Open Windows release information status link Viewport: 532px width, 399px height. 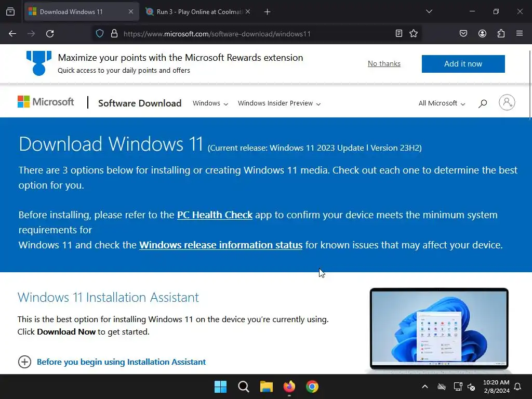(x=220, y=245)
